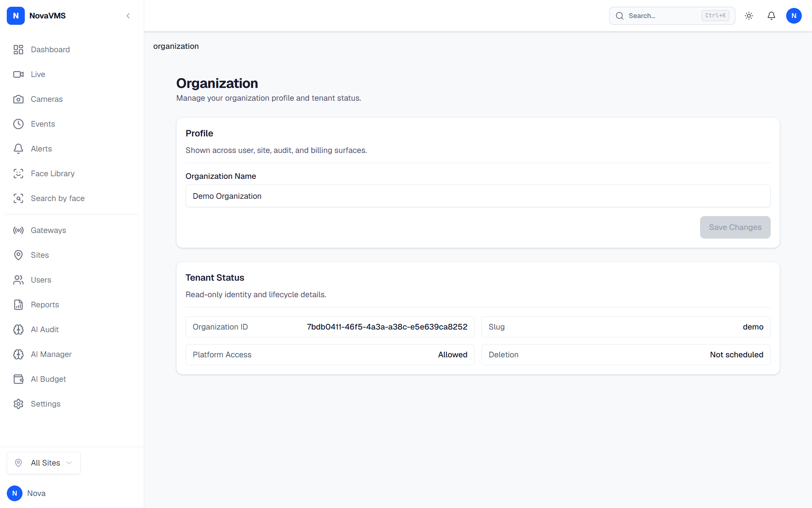Go to Dashboard menu item

coord(50,50)
